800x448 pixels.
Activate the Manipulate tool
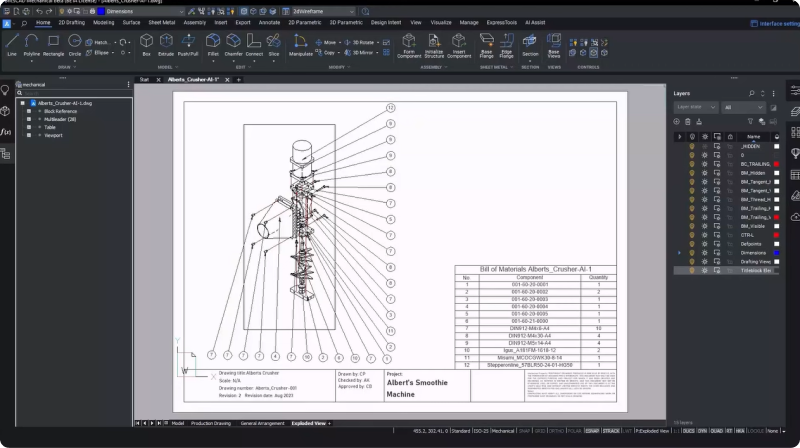301,42
